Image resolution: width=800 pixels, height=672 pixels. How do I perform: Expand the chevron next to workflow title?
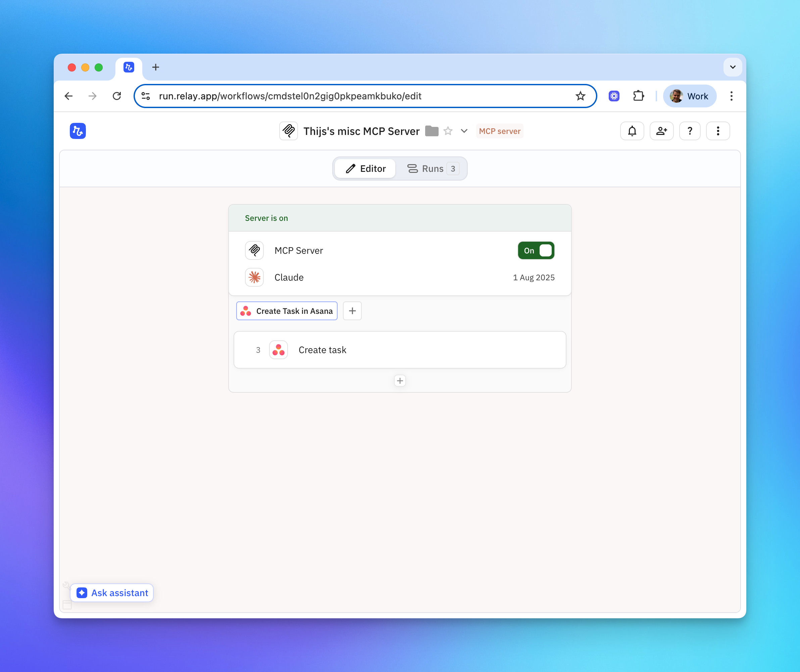point(464,131)
